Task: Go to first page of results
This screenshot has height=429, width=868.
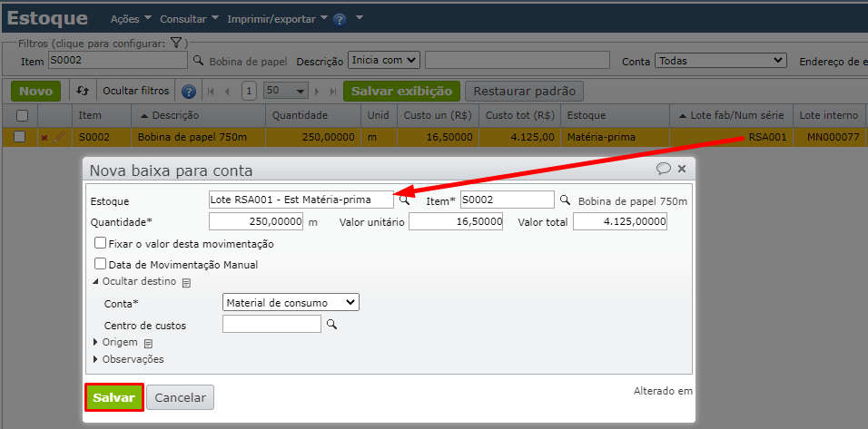Action: tap(211, 92)
